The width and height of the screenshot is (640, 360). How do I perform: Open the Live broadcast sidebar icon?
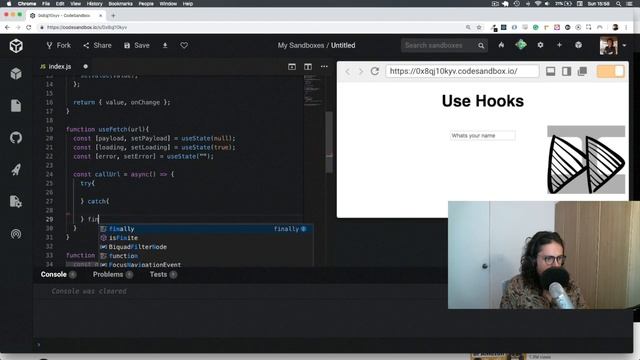point(16,233)
